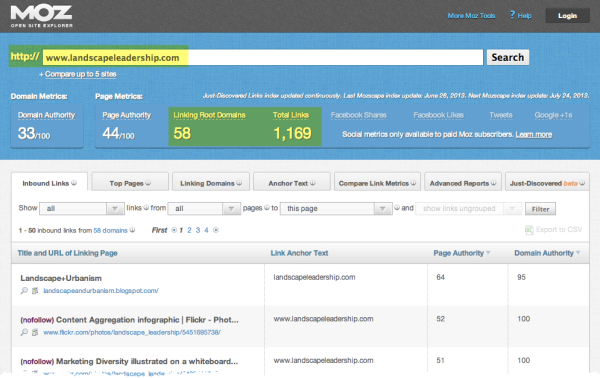Go to next page using pagination arrow
The image size is (600, 378).
pyautogui.click(x=216, y=230)
